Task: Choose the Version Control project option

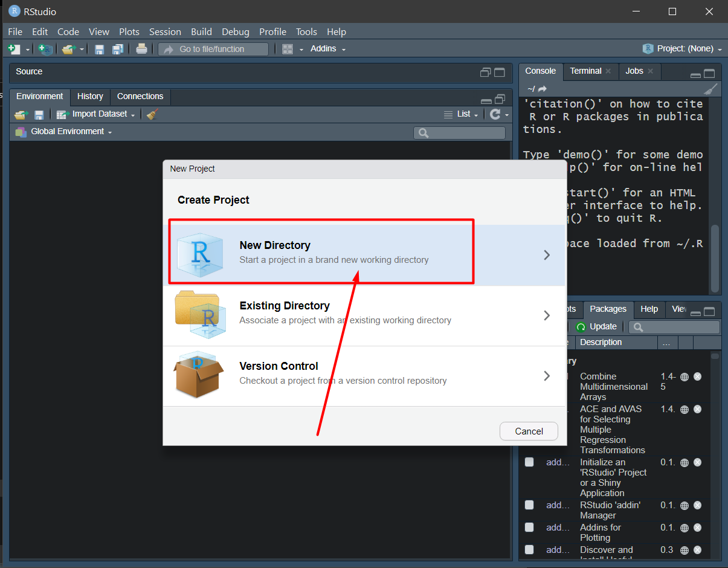Action: coord(364,376)
